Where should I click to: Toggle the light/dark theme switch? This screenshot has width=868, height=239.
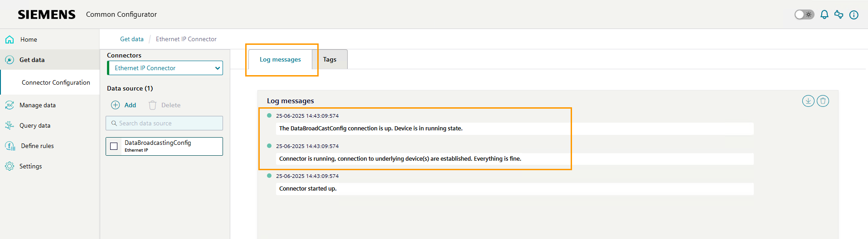(804, 14)
